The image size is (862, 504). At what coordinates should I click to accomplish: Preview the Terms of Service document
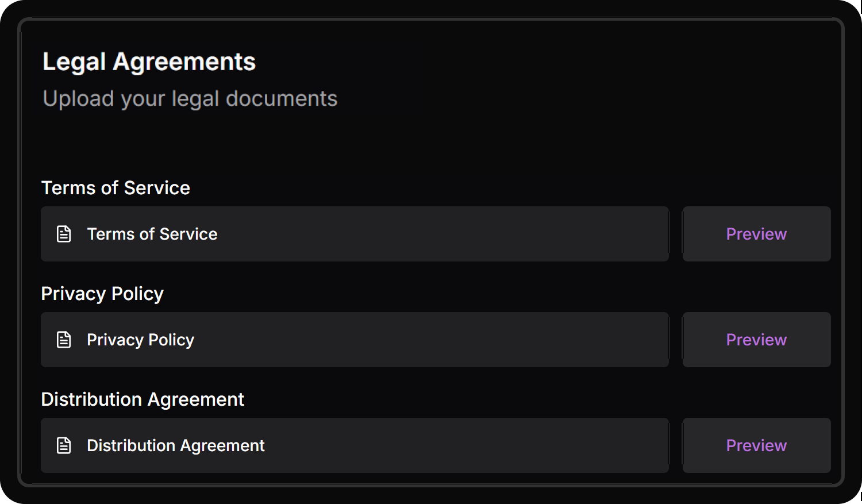(756, 234)
